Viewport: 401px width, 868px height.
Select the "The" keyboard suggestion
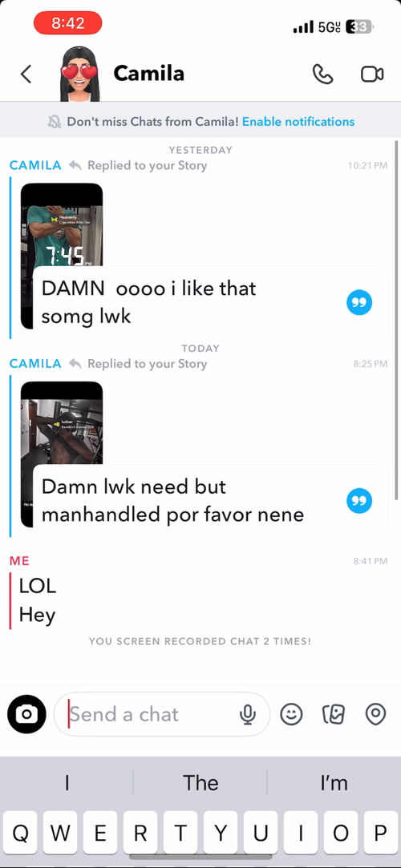200,783
